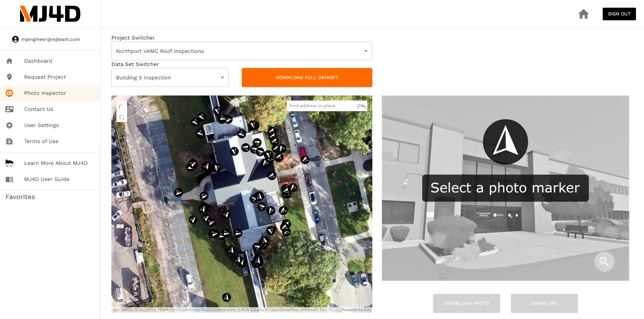The width and height of the screenshot is (644, 319).
Task: Select the photo marker beside the red car
Action: (x=305, y=159)
